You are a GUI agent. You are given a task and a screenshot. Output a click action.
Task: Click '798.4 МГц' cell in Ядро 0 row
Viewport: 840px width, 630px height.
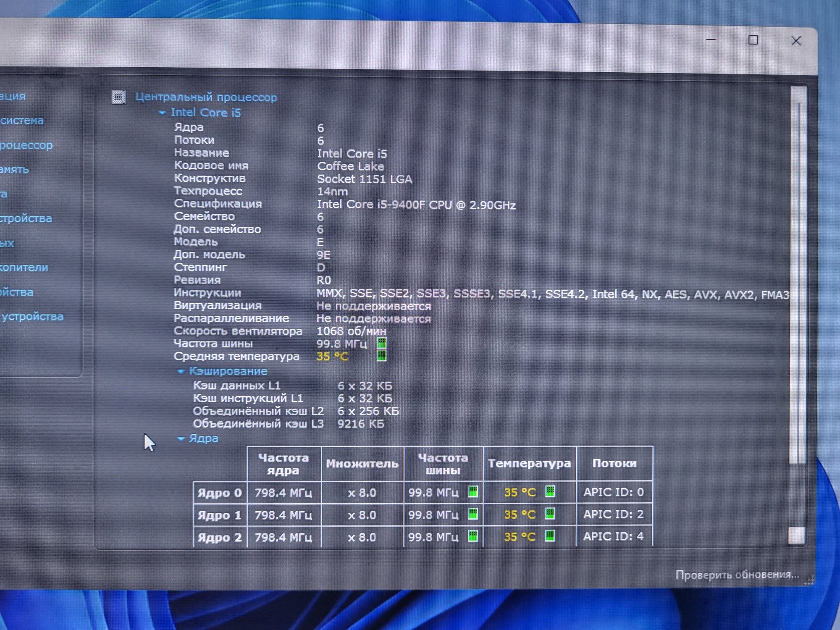(283, 493)
